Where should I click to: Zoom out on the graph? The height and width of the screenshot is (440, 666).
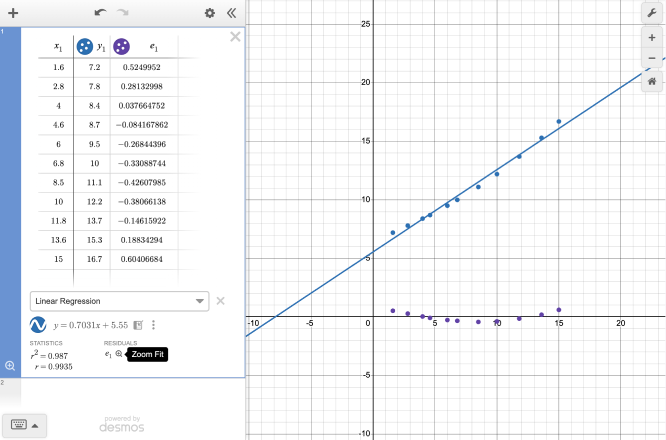(x=652, y=58)
